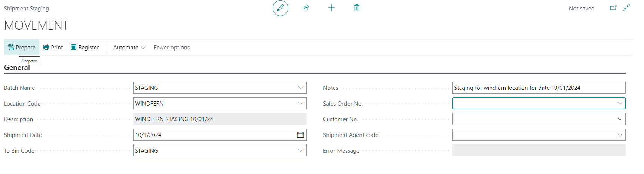Open the Customer No. dropdown
This screenshot has height=174, width=644.
620,119
